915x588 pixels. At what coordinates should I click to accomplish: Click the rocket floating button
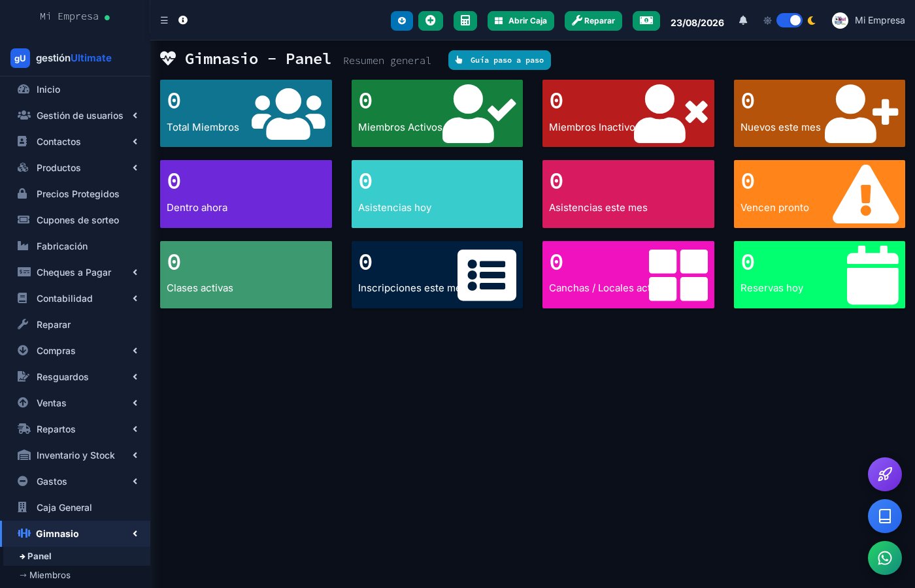point(885,474)
